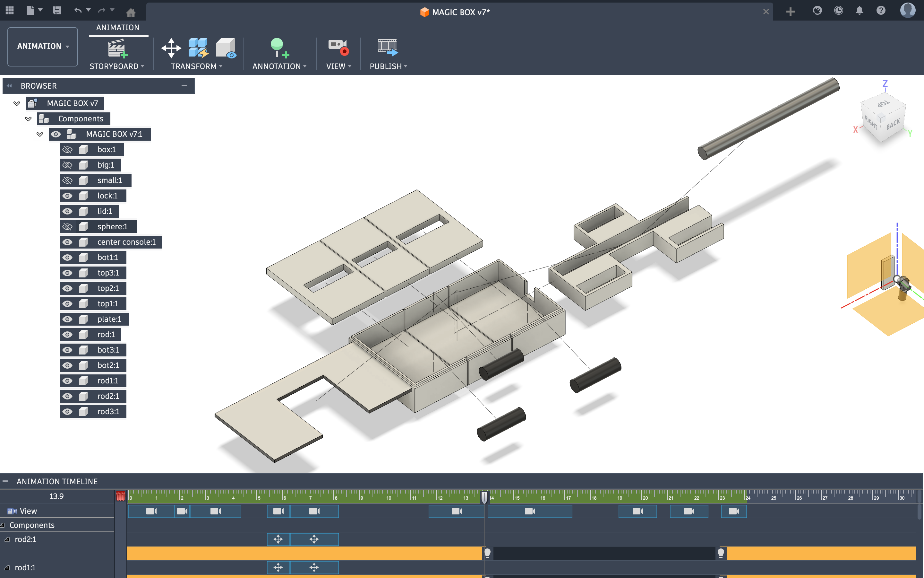Open the VIEW dropdown menu
Image resolution: width=924 pixels, height=578 pixels.
pyautogui.click(x=339, y=66)
